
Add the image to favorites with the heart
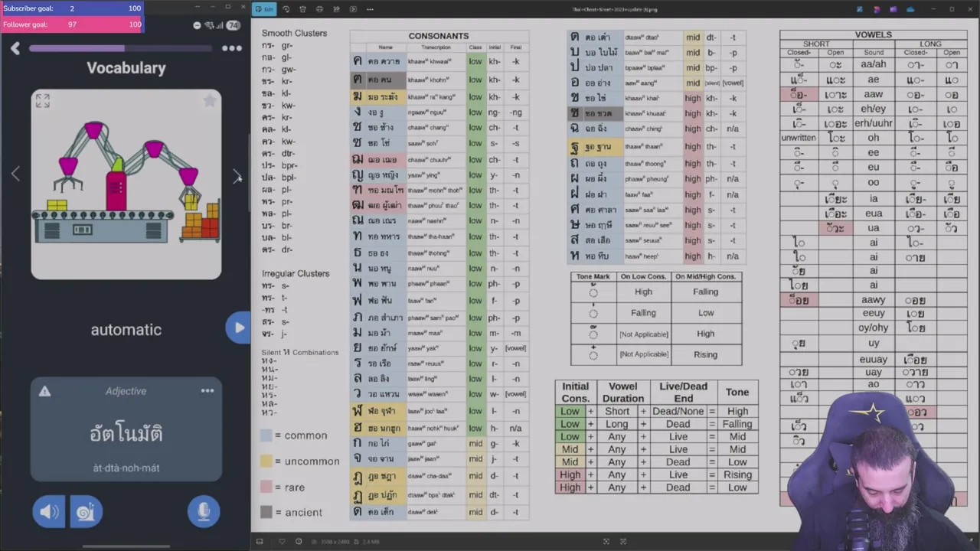[282, 542]
